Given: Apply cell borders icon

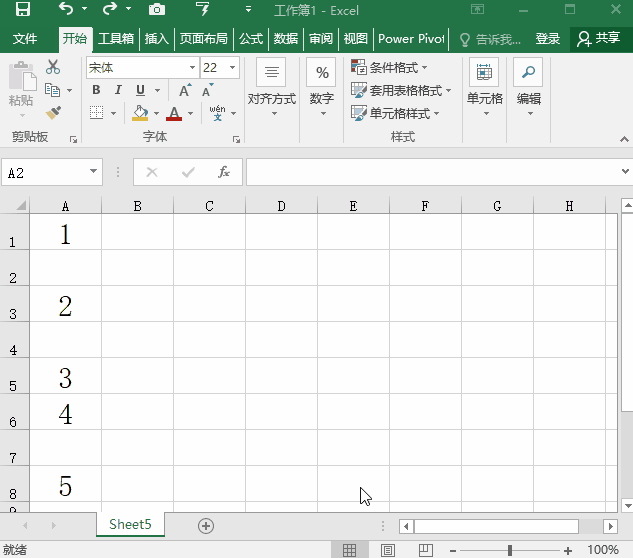Looking at the screenshot, I should click(x=96, y=113).
